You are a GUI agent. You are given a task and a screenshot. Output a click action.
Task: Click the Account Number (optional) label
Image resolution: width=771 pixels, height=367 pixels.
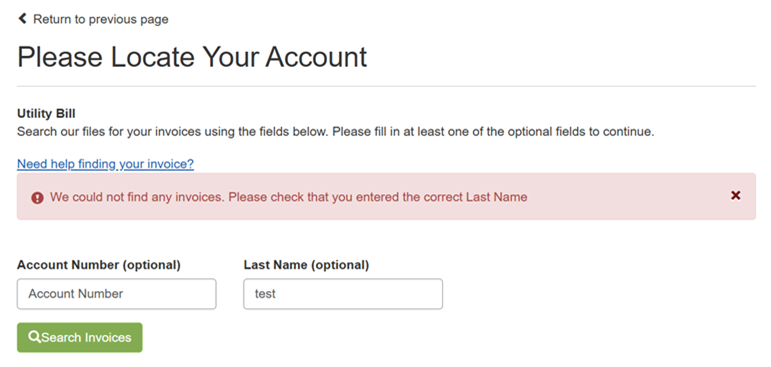[99, 265]
